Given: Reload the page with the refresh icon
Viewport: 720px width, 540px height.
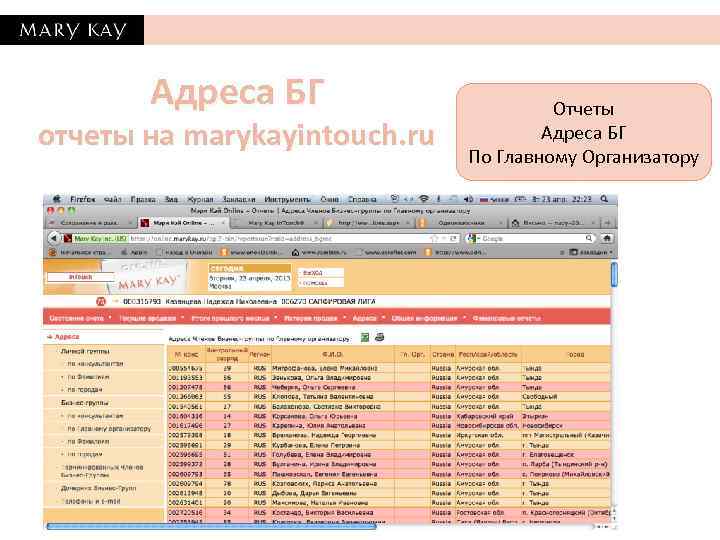Looking at the screenshot, I should [453, 238].
